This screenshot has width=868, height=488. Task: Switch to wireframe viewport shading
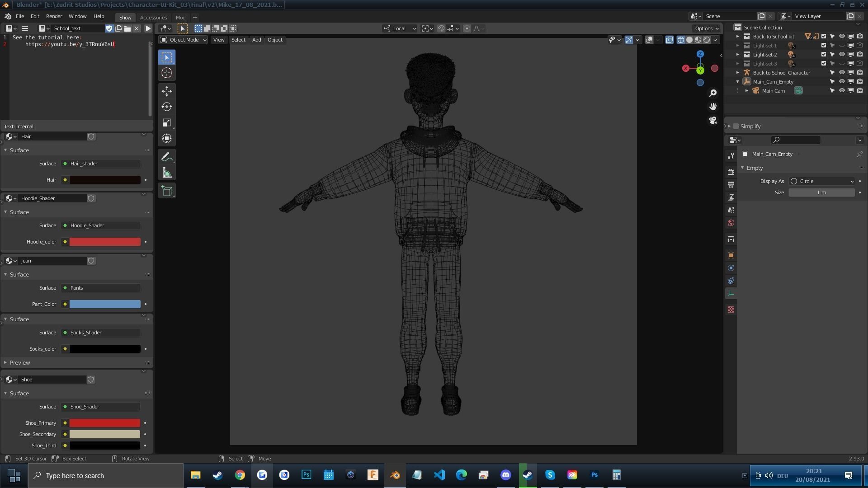coord(680,40)
